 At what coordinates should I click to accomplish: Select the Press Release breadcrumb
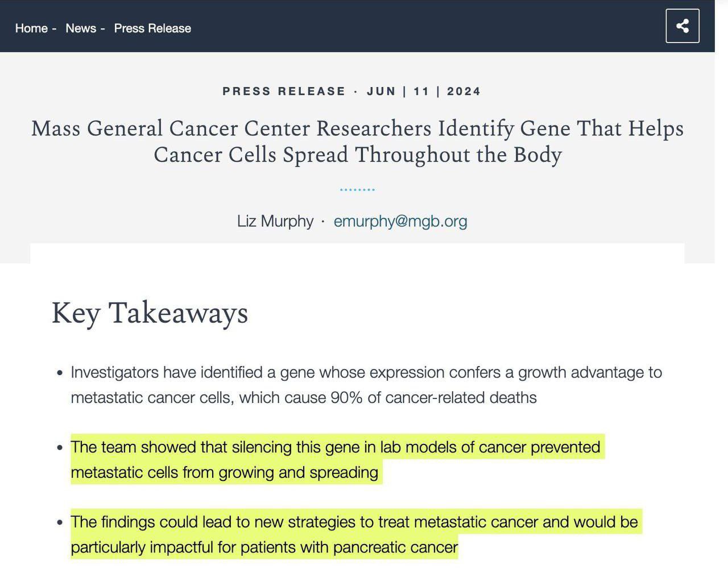click(x=152, y=28)
